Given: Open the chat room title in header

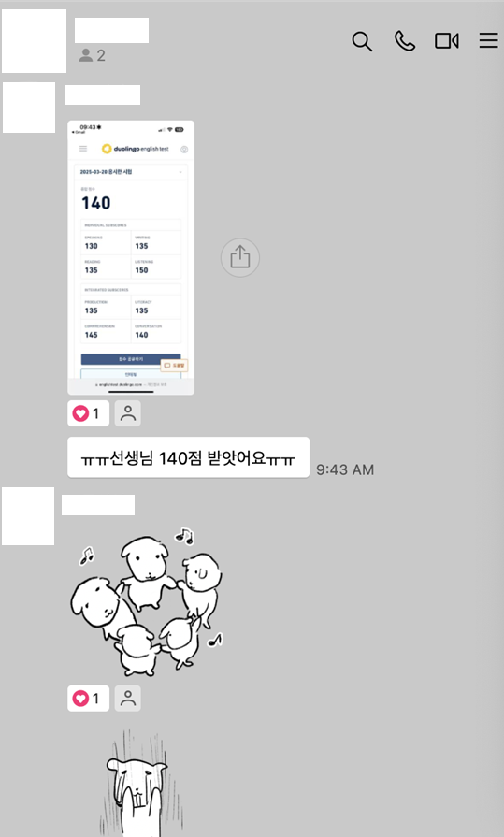Looking at the screenshot, I should click(111, 31).
